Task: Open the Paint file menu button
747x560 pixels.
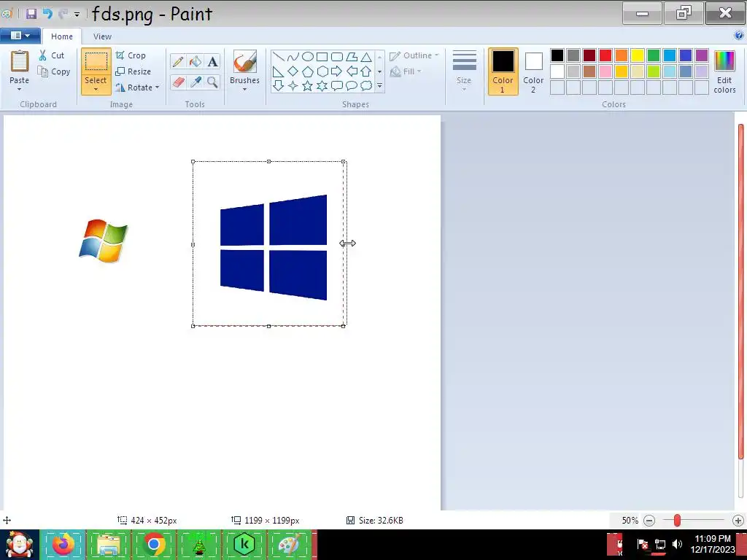Action: [x=20, y=36]
